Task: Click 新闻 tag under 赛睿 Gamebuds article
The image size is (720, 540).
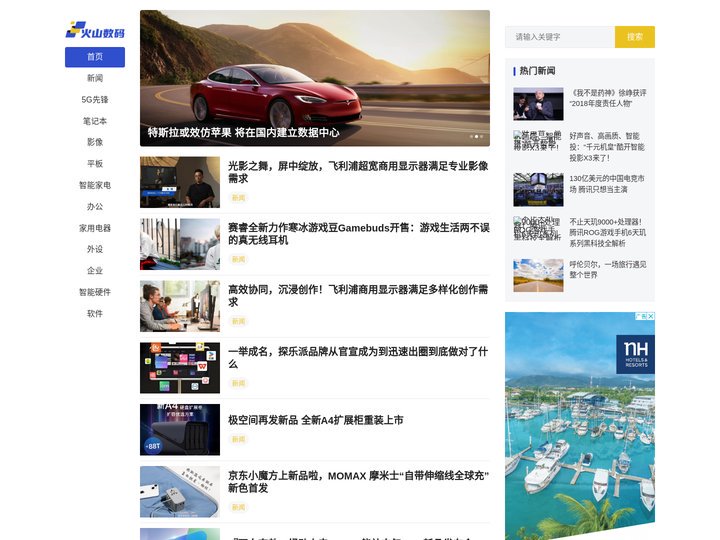Action: (x=238, y=259)
